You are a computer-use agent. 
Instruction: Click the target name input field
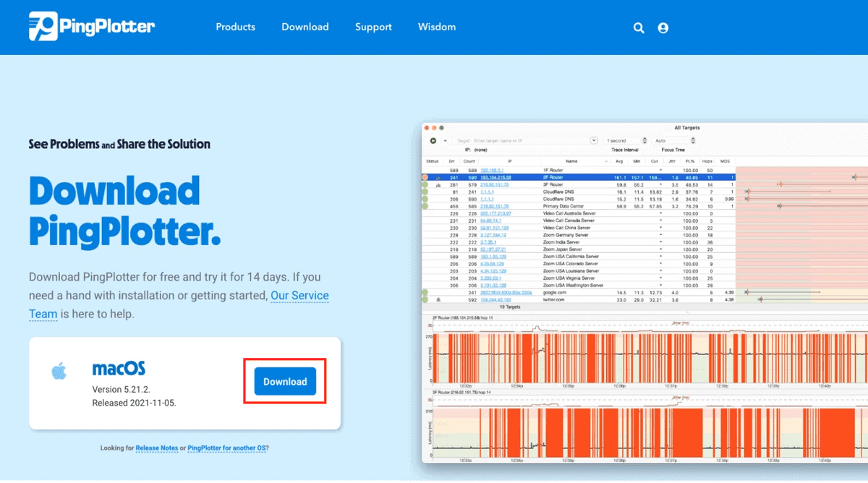tap(521, 140)
